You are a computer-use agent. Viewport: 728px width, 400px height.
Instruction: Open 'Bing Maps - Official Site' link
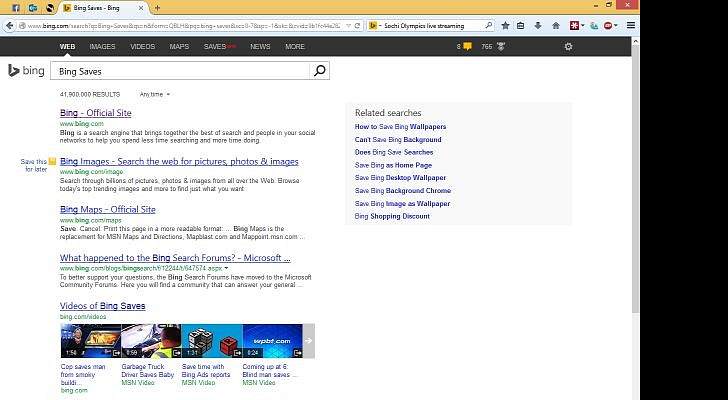pyautogui.click(x=107, y=210)
